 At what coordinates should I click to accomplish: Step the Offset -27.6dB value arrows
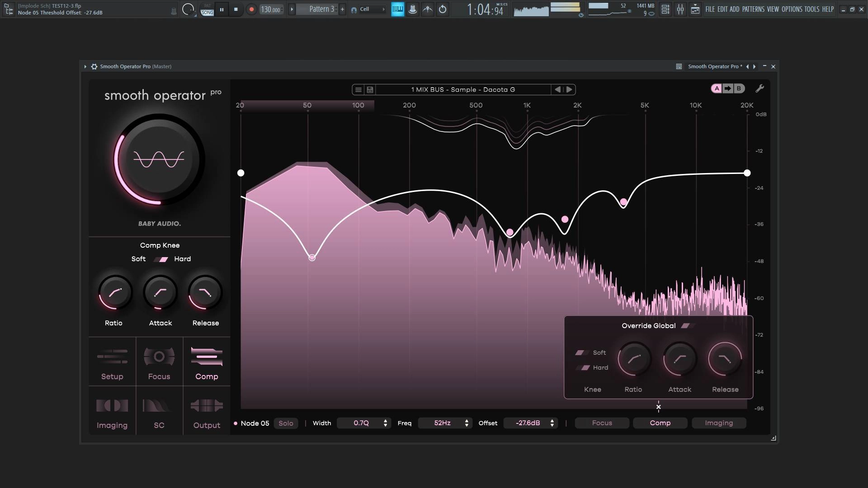(x=552, y=423)
